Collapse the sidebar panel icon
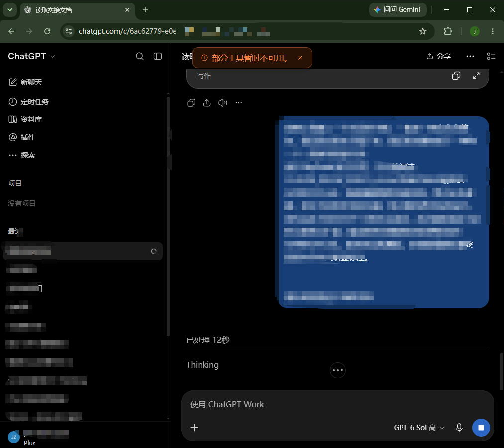504x448 pixels. pyautogui.click(x=158, y=56)
